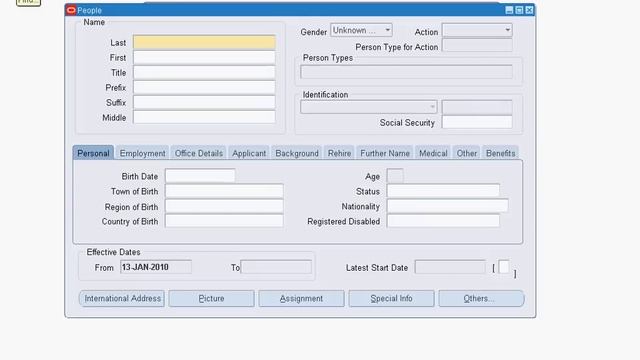640x360 pixels.
Task: Go to the Background tab
Action: (x=297, y=153)
